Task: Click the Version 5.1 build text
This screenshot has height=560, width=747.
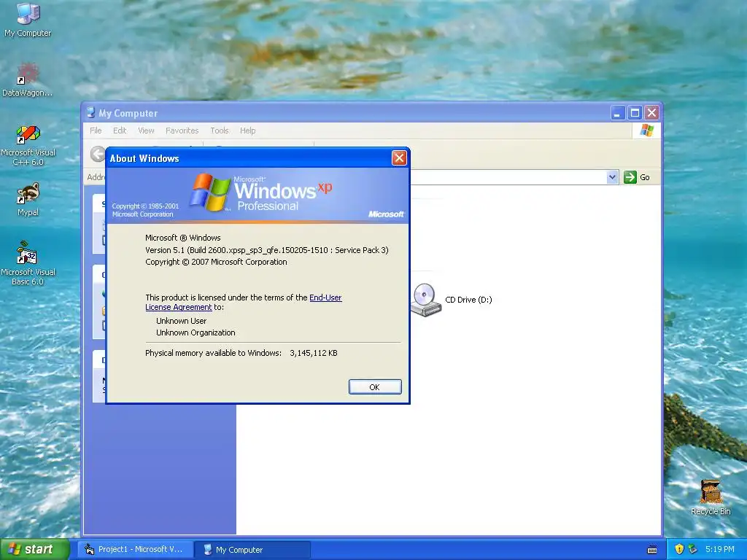Action: (267, 250)
